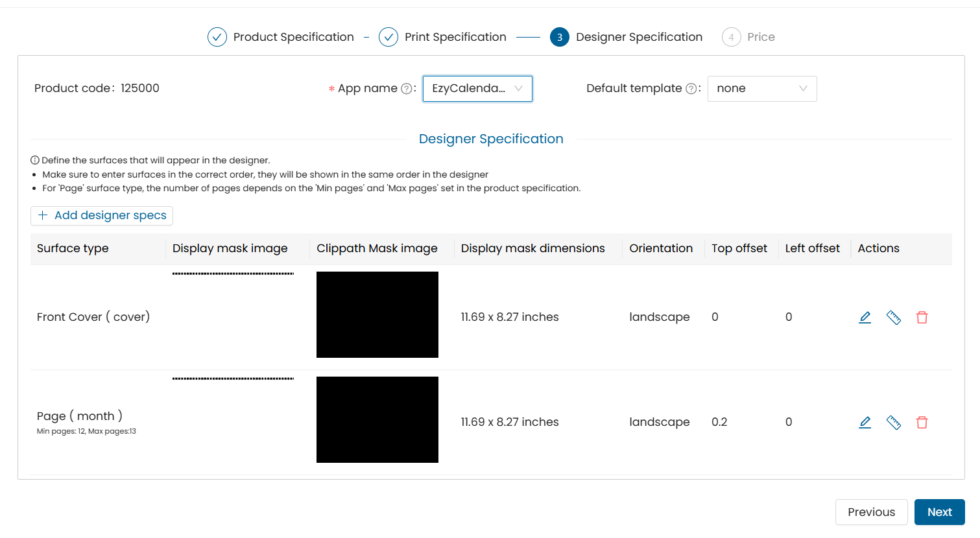Select Page ( month ) surface text
This screenshot has width=980, height=538.
[x=80, y=416]
